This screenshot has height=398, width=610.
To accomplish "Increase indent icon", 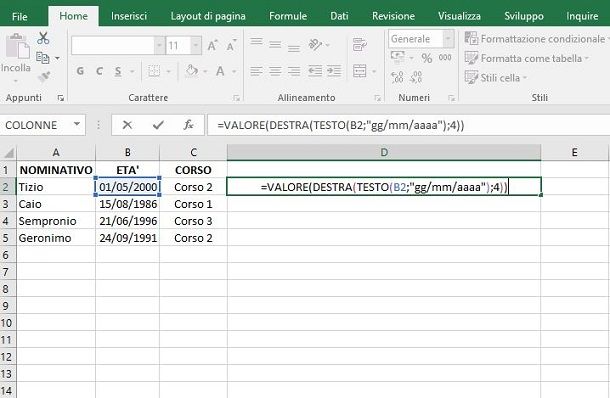I will tap(334, 71).
